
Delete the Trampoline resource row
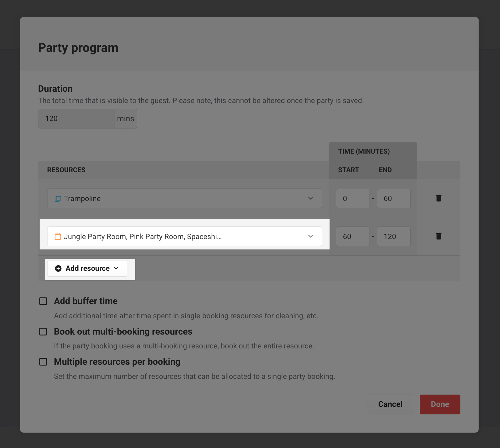[439, 198]
